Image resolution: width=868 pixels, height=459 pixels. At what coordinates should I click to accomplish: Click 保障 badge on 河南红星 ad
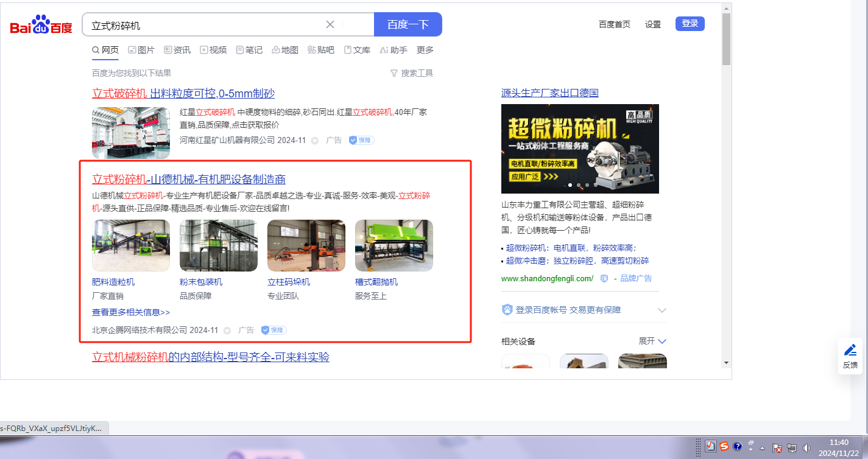tap(361, 140)
